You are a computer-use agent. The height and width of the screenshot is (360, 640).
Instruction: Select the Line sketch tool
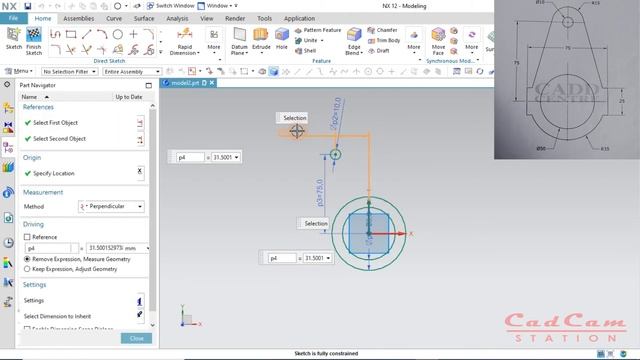click(87, 34)
